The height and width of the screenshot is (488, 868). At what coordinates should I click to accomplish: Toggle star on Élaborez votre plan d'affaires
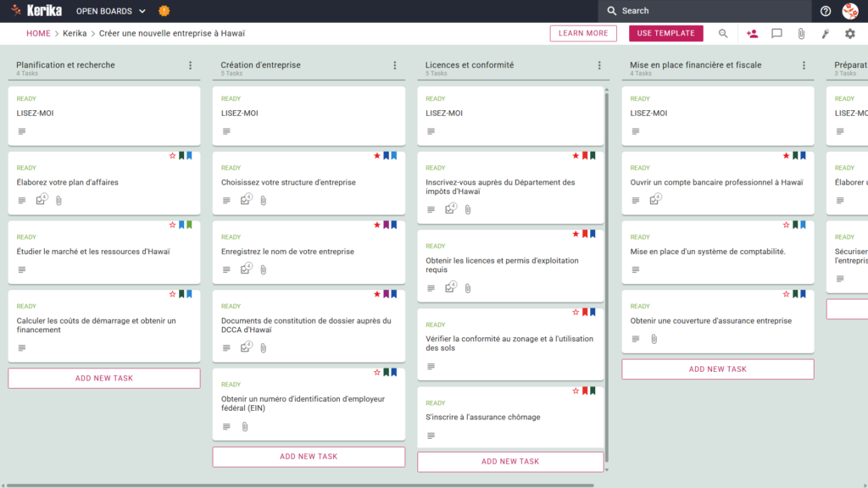tap(172, 156)
